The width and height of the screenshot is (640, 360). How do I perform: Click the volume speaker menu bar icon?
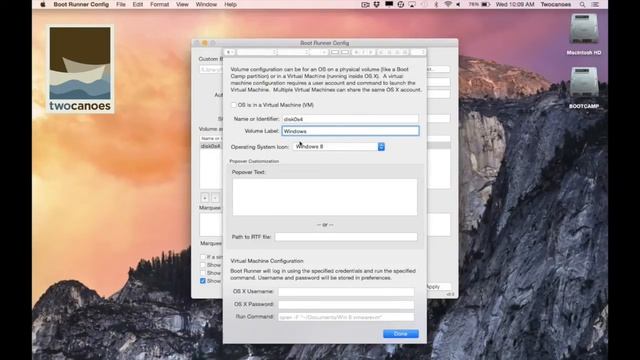[458, 4]
